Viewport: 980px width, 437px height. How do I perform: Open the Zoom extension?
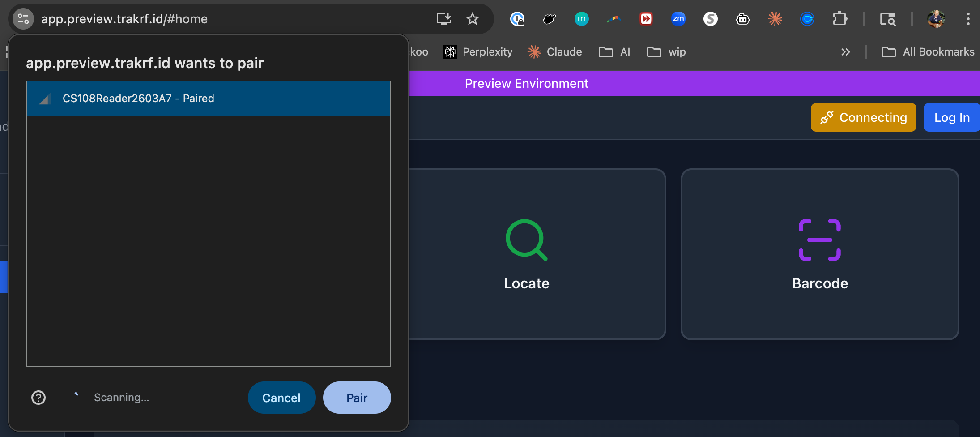pyautogui.click(x=678, y=19)
